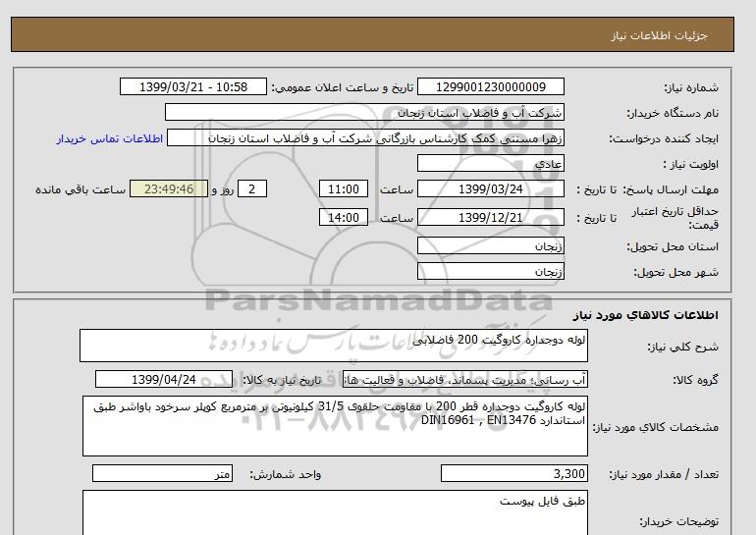Click buyer notes field طبق فایل پیوست
The width and height of the screenshot is (756, 535).
335,512
